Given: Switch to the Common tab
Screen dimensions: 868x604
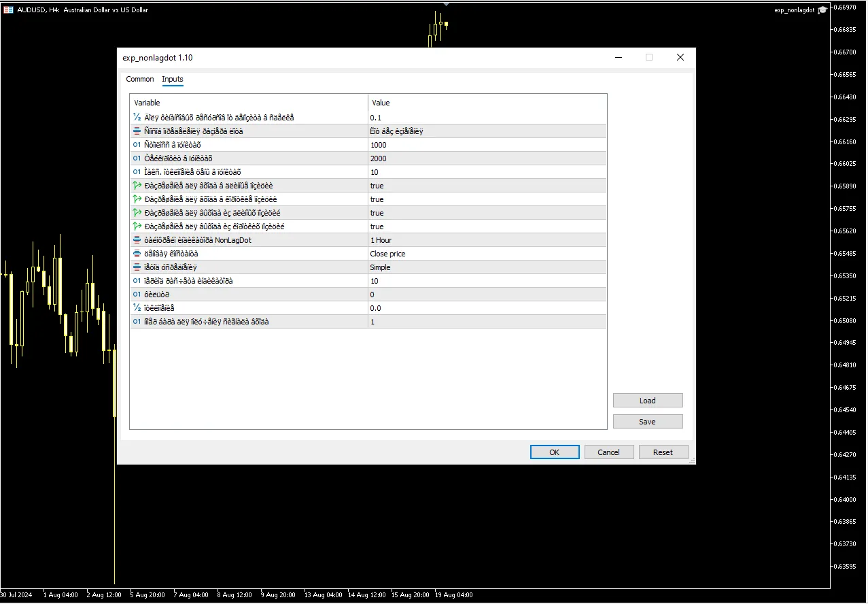Looking at the screenshot, I should point(140,80).
